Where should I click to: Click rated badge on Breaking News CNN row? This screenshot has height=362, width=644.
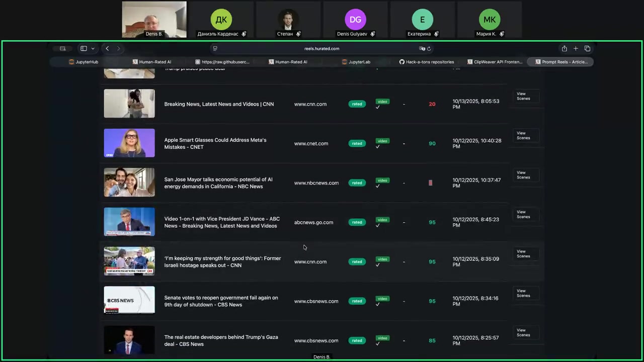(357, 104)
